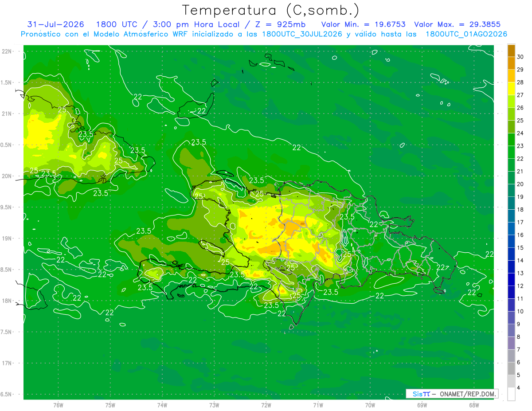The width and height of the screenshot is (532, 411).
Task: Click the 'Valor Max. = 29.3855' readout
Action: [x=458, y=24]
